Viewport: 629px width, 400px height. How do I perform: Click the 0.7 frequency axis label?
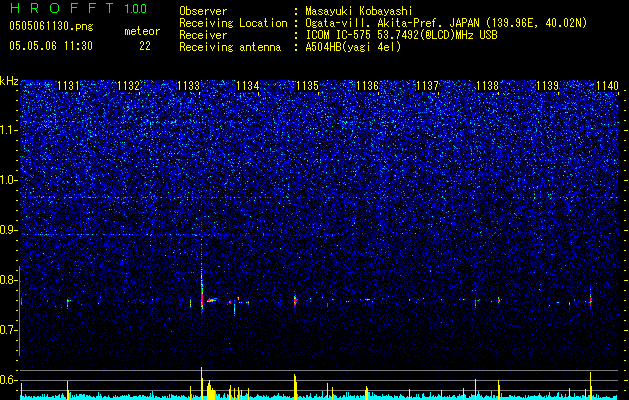pyautogui.click(x=9, y=330)
